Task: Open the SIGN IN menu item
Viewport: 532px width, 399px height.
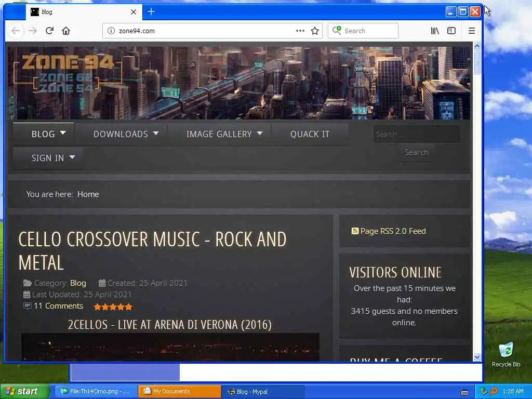Action: click(47, 158)
